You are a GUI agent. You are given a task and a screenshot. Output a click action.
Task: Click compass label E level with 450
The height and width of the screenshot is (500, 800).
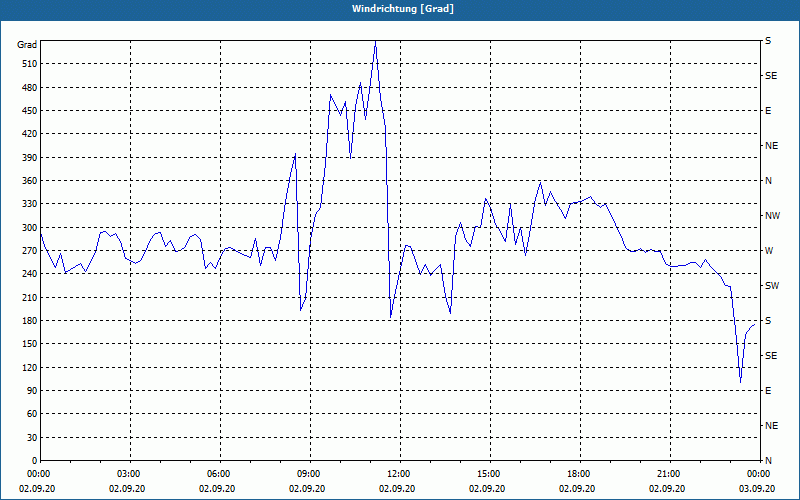click(x=768, y=111)
